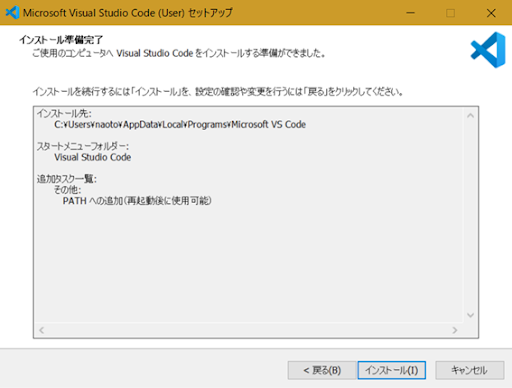The image size is (512, 388).
Task: Click the summary box scroll down arrow
Action: tap(470, 315)
